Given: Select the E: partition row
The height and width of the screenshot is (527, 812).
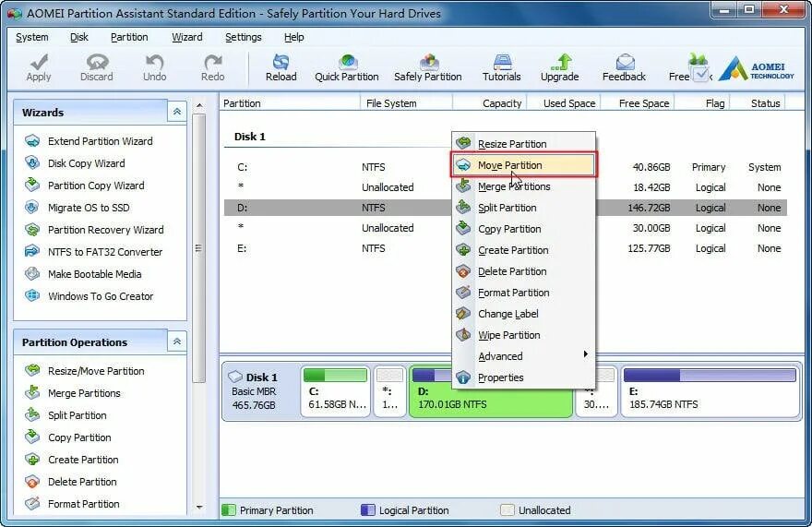Looking at the screenshot, I should (506, 248).
